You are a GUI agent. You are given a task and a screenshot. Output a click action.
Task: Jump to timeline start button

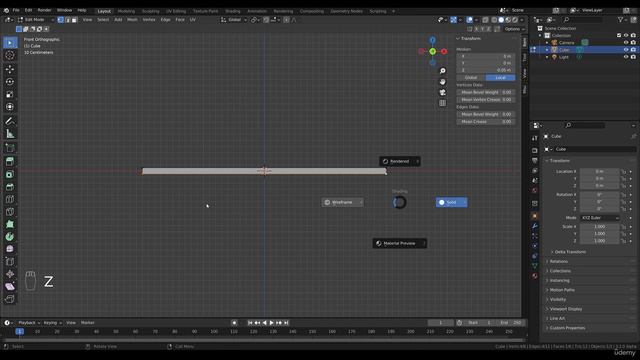[x=250, y=322]
